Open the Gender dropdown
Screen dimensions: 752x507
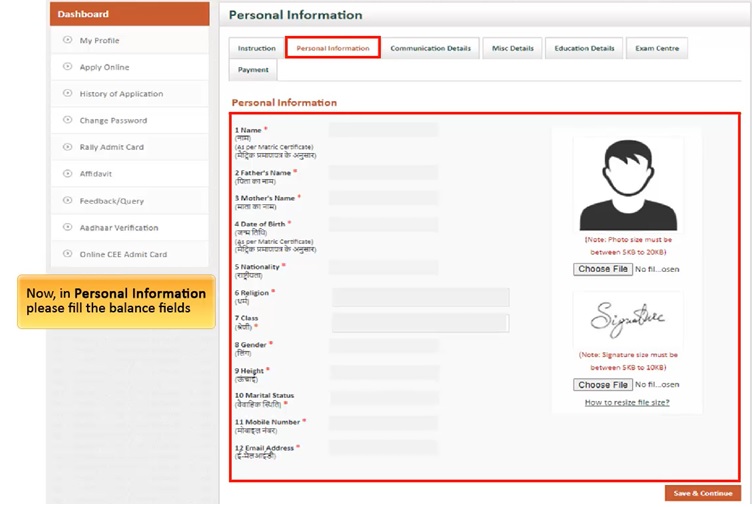[x=384, y=345]
